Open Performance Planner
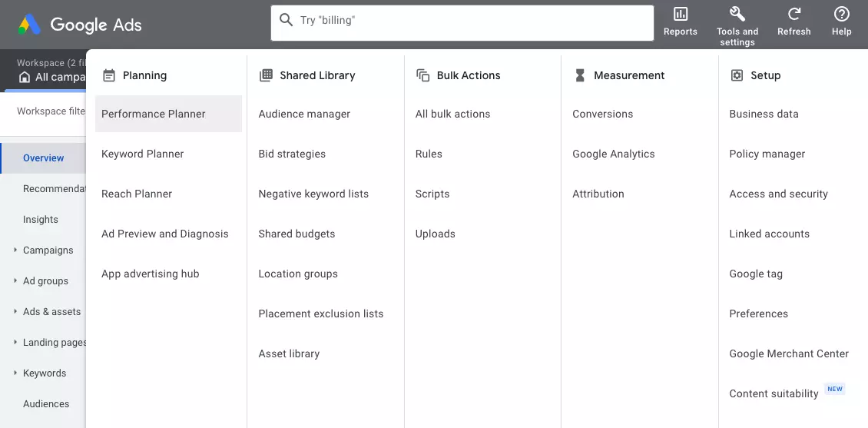 pos(168,114)
